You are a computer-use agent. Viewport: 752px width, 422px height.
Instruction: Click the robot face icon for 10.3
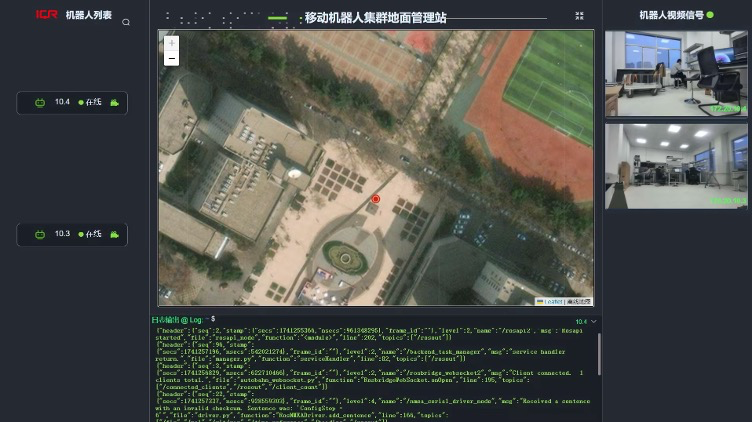coord(40,234)
